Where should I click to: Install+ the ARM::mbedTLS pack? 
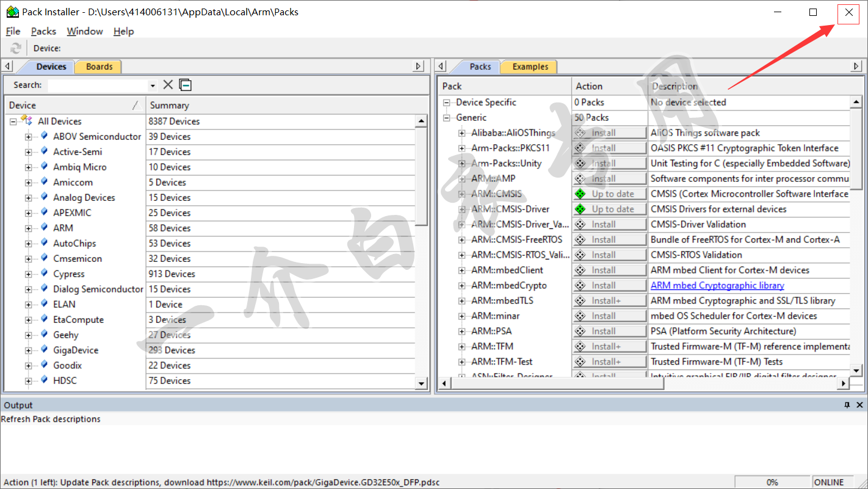click(609, 301)
